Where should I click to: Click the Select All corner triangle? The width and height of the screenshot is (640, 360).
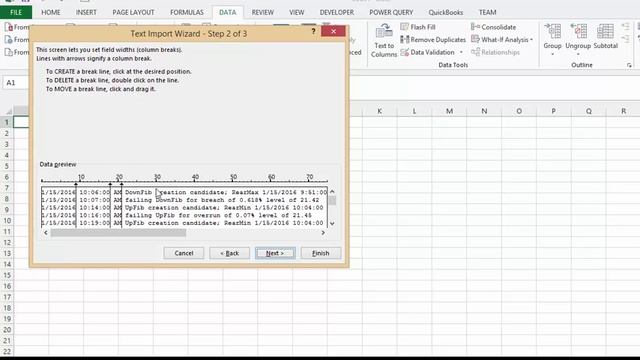click(x=8, y=111)
